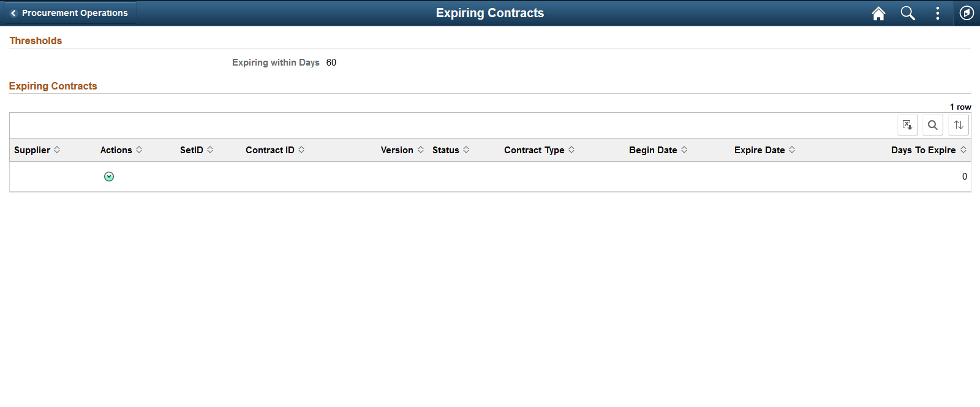Open Find within the Expiring Contracts grid
This screenshot has height=407, width=980.
click(x=933, y=124)
